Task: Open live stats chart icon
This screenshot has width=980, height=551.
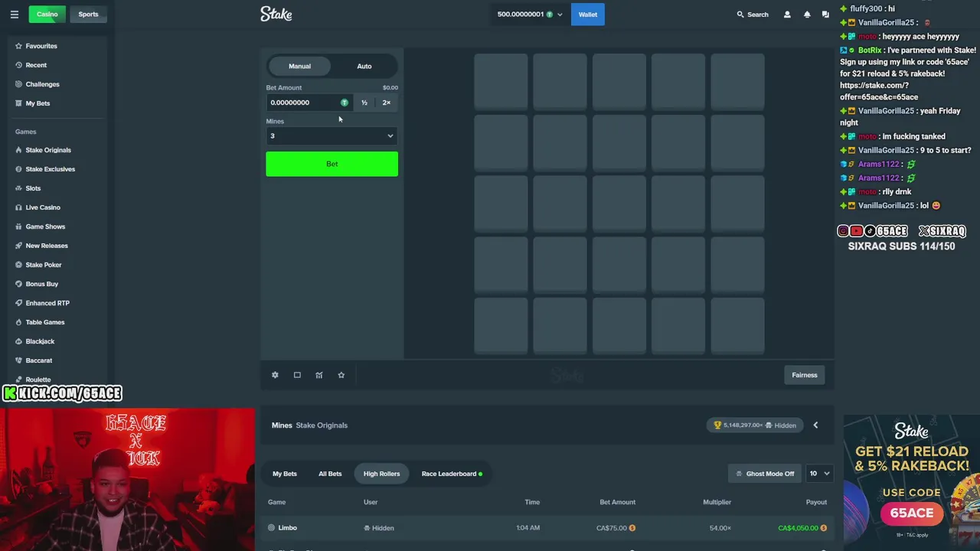Action: point(319,375)
